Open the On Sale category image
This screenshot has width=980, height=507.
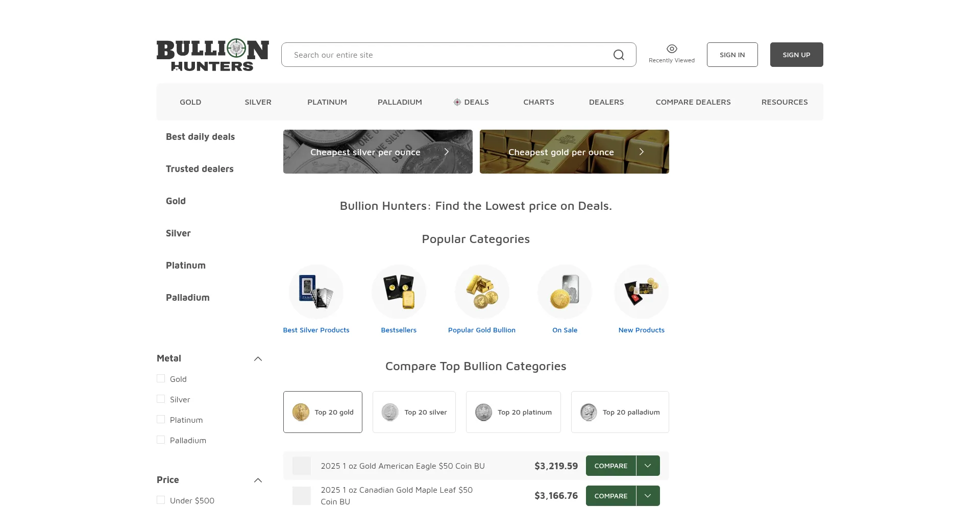(565, 292)
